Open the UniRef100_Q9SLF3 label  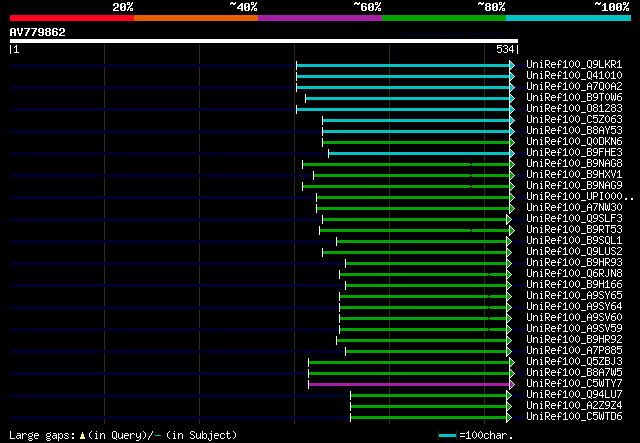pos(574,219)
